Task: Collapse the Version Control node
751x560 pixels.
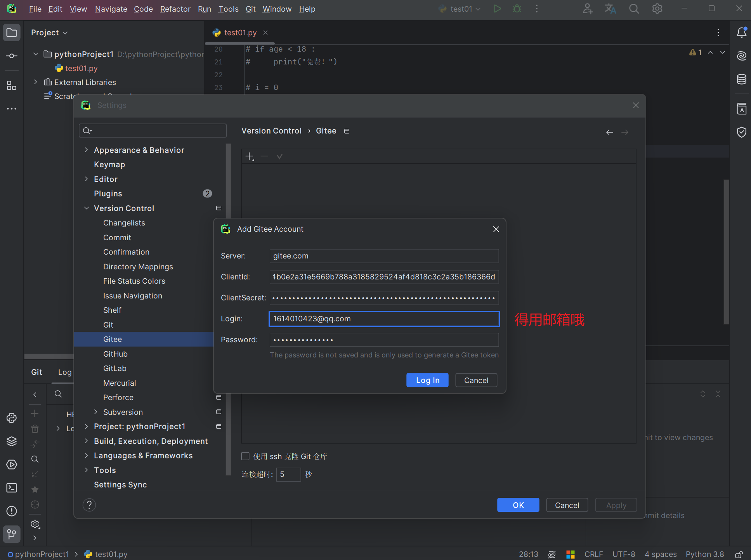Action: tap(87, 208)
